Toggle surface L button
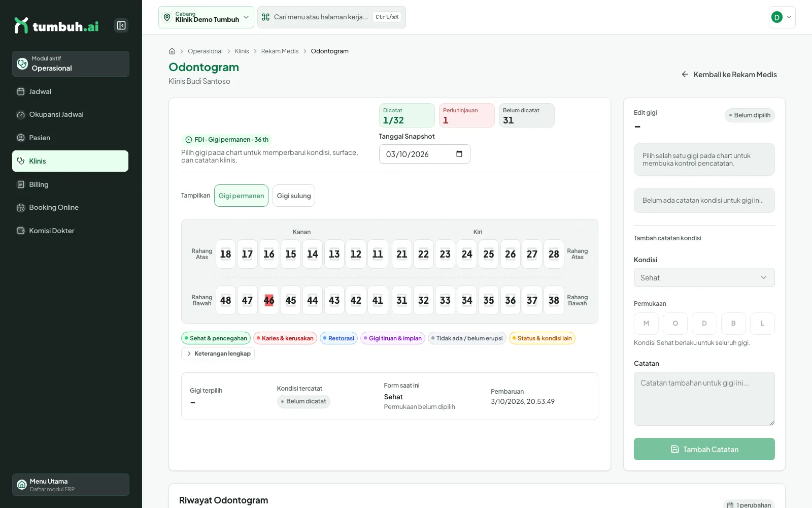 [762, 323]
